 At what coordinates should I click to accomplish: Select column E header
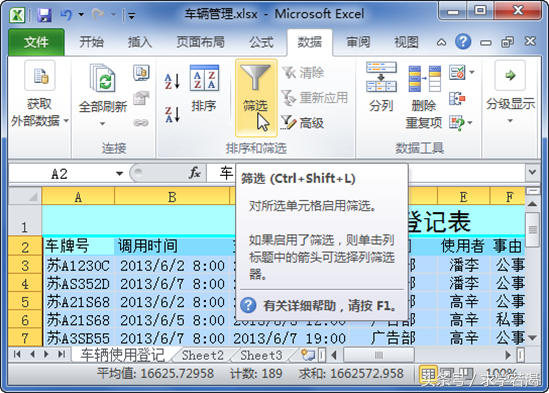[x=463, y=197]
